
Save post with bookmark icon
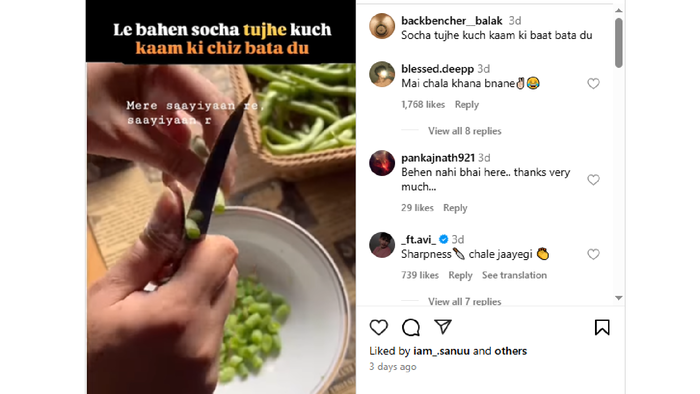[x=602, y=328]
